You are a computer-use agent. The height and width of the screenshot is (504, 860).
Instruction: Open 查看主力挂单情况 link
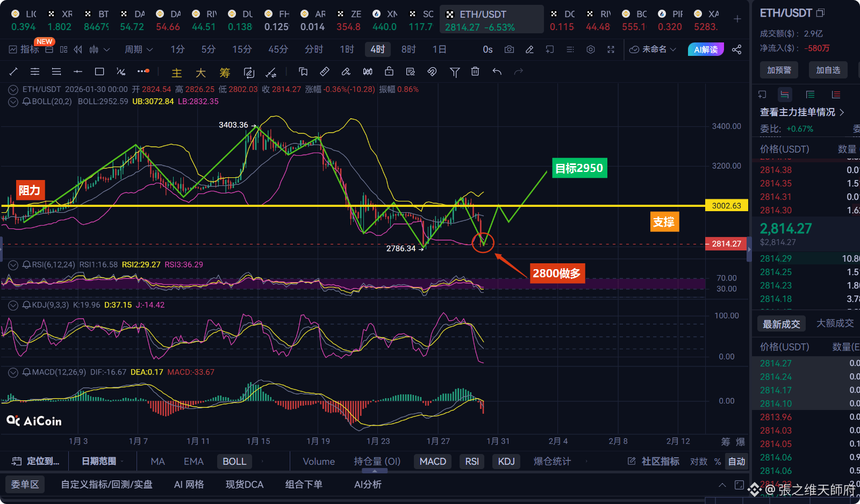[802, 112]
